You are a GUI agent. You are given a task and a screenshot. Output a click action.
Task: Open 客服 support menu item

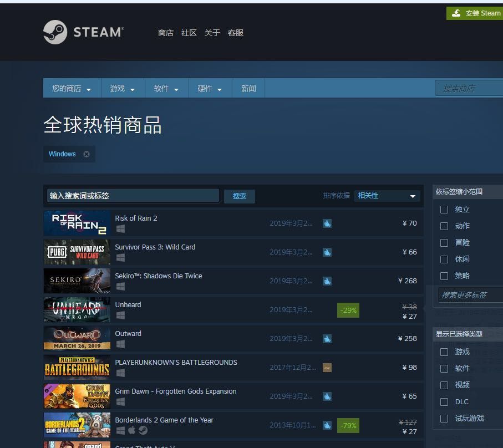236,33
